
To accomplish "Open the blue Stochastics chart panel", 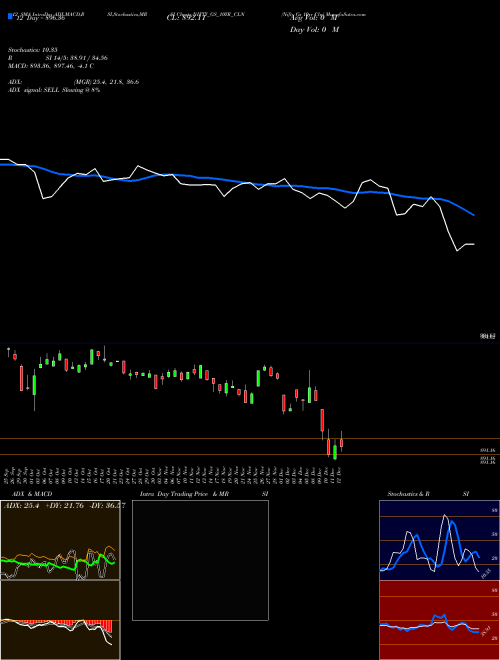I will [x=439, y=540].
